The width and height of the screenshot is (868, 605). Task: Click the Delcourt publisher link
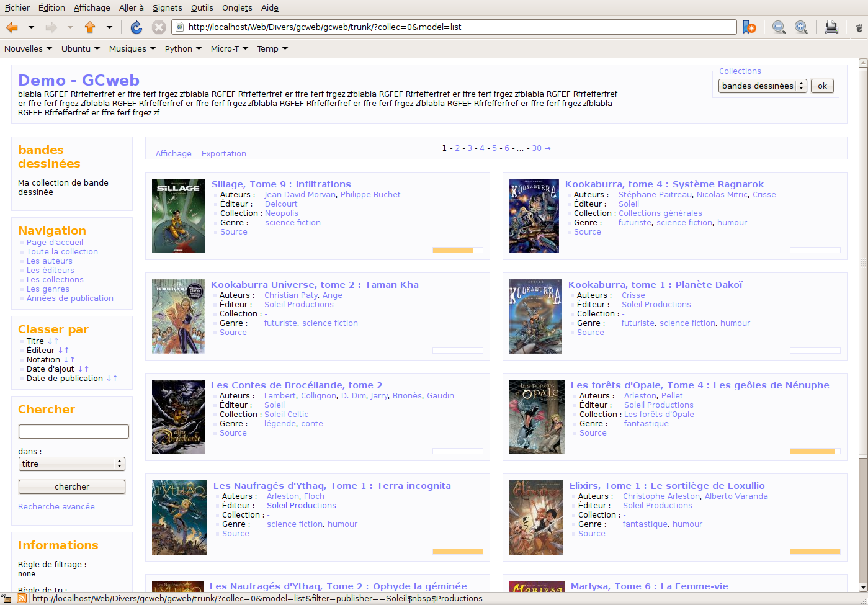[281, 204]
